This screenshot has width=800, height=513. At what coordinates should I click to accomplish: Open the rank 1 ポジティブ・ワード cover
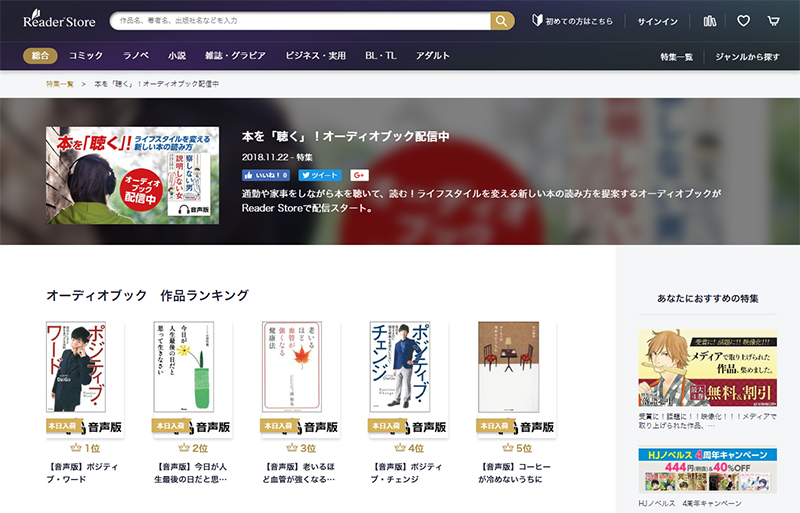85,379
